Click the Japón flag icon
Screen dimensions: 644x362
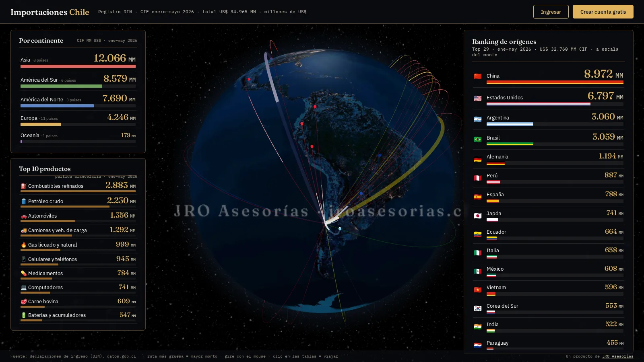[478, 216]
